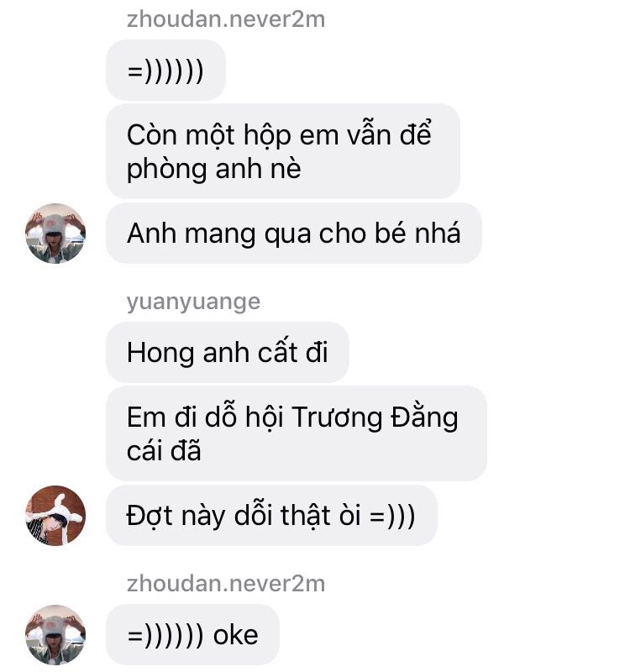Viewport: 630px width, 672px height.
Task: Click the words "cái đã" in the message
Action: [164, 451]
